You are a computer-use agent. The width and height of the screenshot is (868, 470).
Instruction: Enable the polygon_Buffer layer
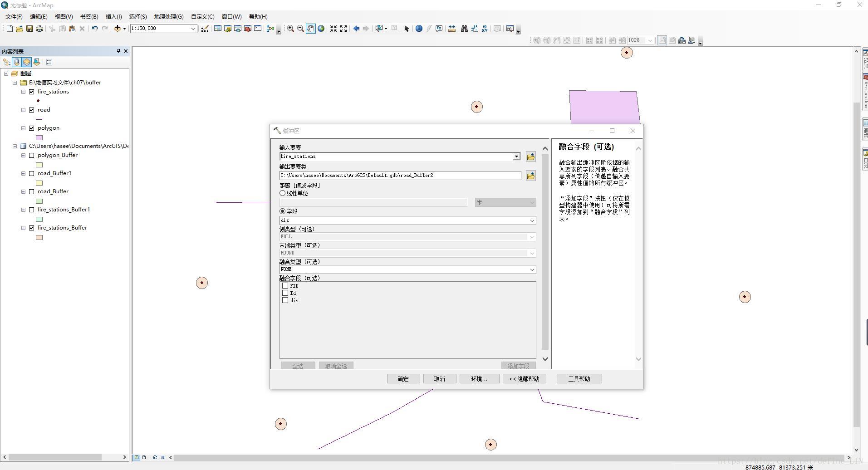(32, 155)
